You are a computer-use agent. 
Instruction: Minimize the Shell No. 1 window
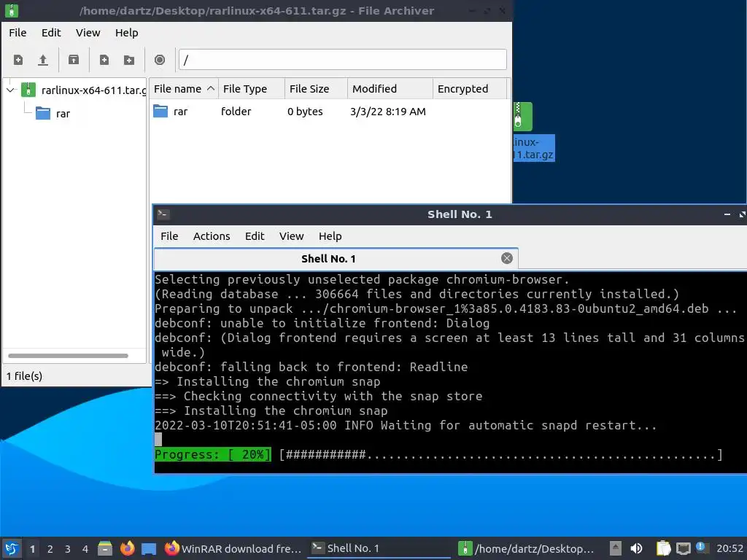727,215
